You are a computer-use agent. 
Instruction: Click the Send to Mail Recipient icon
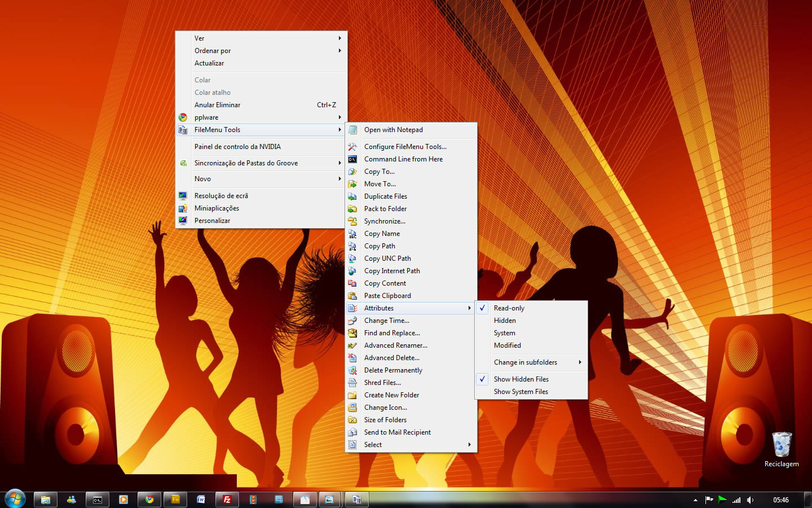point(352,432)
